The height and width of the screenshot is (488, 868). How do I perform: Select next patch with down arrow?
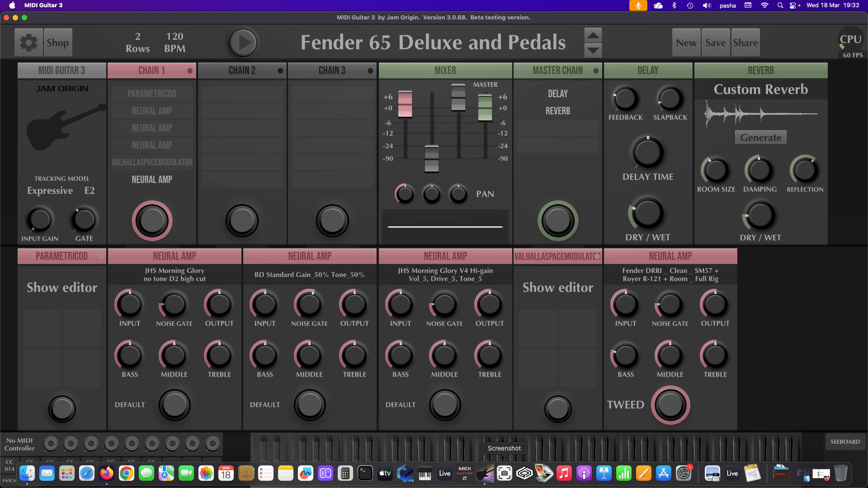pyautogui.click(x=593, y=50)
